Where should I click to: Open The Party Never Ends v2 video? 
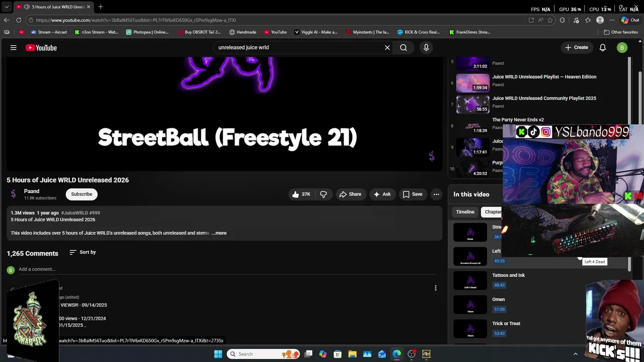pyautogui.click(x=518, y=120)
